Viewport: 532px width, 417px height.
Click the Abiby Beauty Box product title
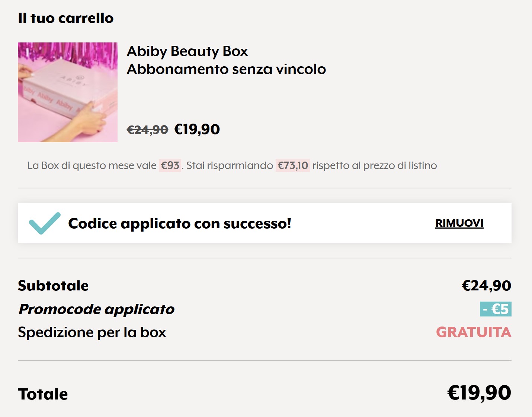(187, 51)
